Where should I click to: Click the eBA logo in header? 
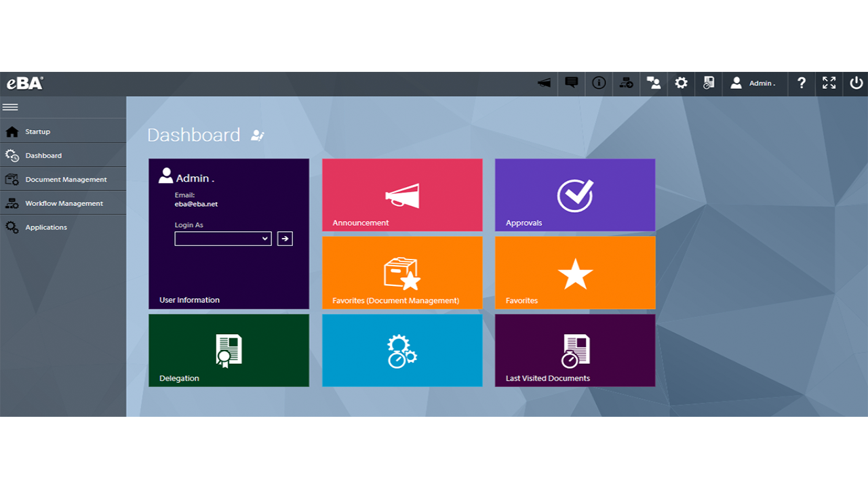coord(25,83)
